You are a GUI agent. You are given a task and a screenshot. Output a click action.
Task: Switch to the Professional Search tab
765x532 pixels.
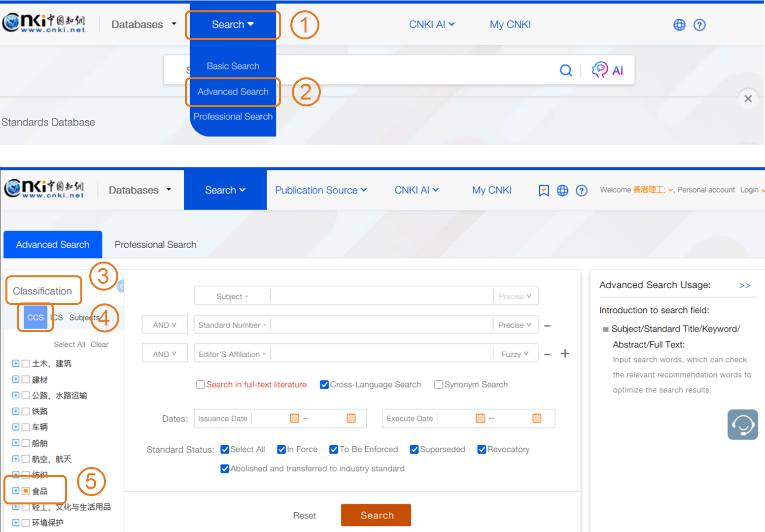[x=155, y=245]
